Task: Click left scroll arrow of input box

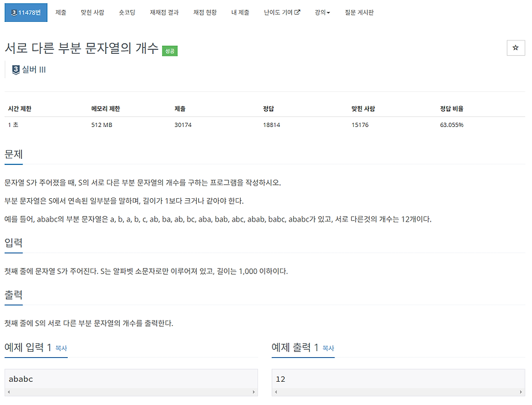Action: tap(9, 392)
